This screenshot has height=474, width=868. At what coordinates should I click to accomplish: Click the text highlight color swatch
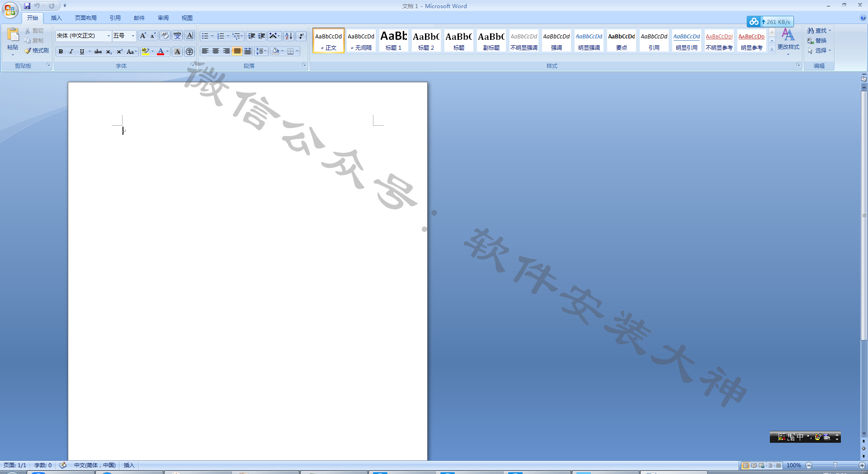pyautogui.click(x=145, y=52)
